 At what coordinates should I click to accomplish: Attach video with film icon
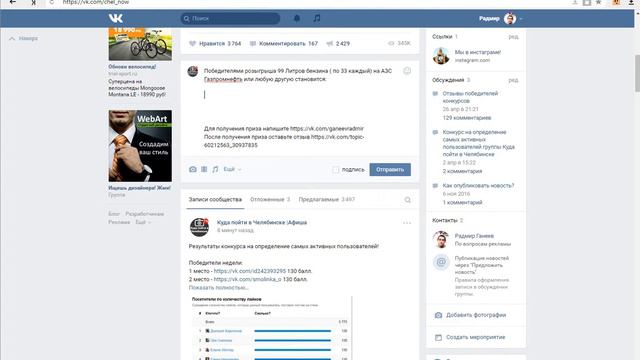click(204, 169)
